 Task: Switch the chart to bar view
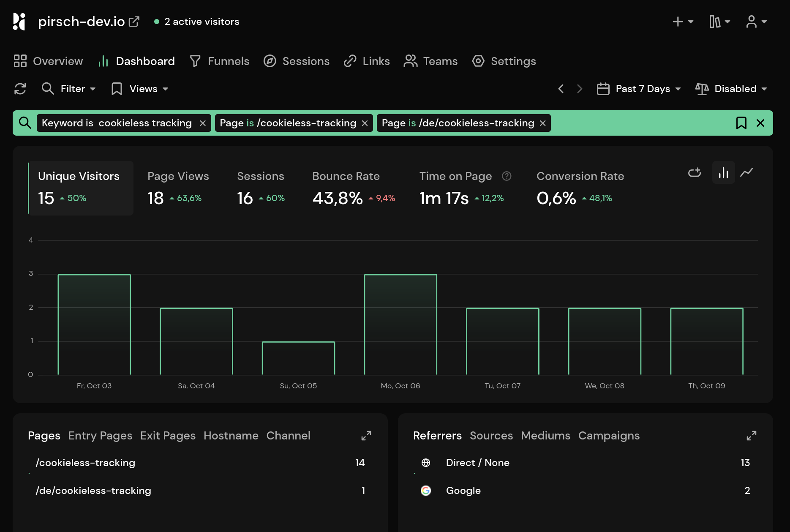point(723,172)
